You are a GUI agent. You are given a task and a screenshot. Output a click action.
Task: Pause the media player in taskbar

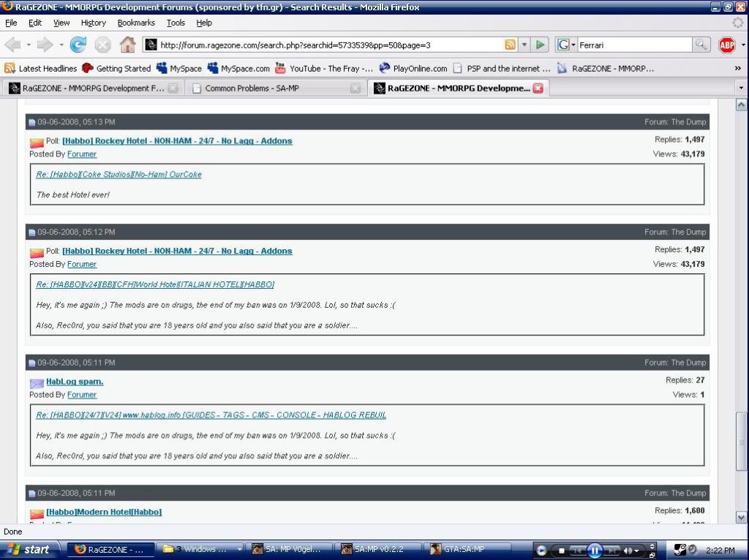coord(594,550)
